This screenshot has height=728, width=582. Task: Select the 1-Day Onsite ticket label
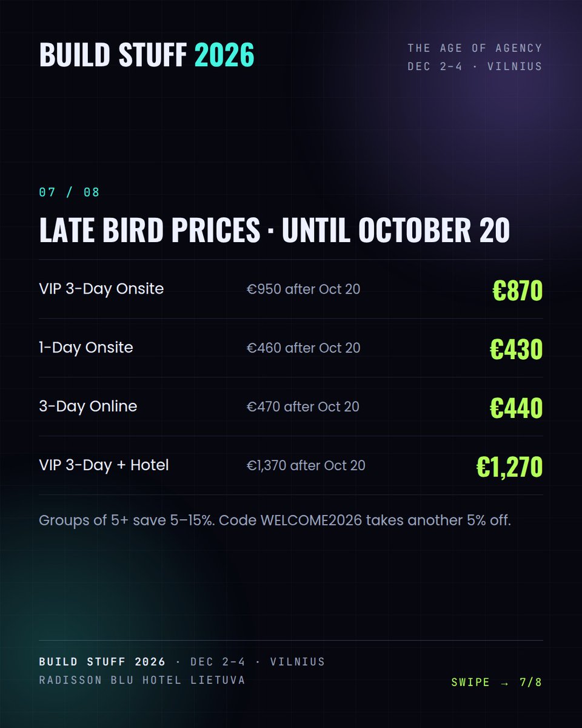(86, 348)
